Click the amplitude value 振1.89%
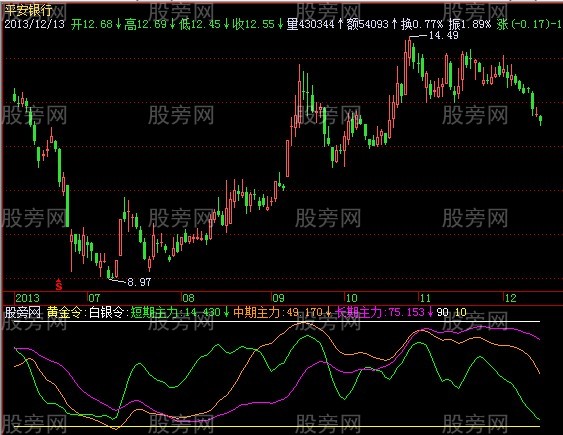This screenshot has width=563, height=435. [x=470, y=24]
